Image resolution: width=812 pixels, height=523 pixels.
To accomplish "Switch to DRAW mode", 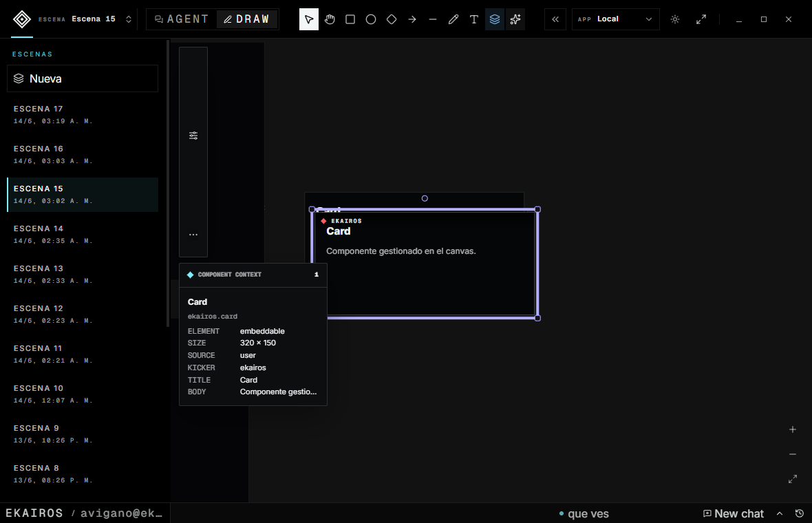I will [x=246, y=19].
